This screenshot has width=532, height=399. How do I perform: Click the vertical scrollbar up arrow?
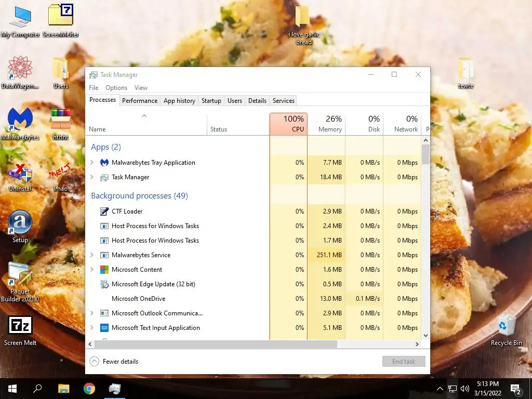[x=426, y=140]
